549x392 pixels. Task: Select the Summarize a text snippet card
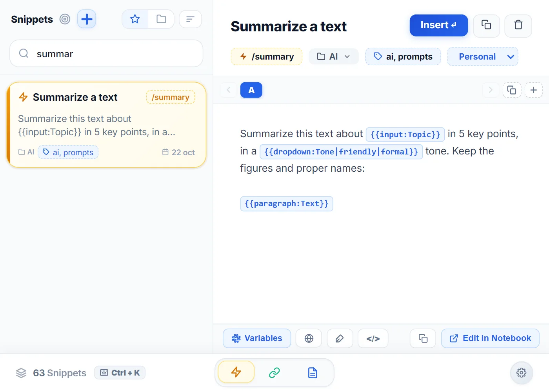(106, 125)
